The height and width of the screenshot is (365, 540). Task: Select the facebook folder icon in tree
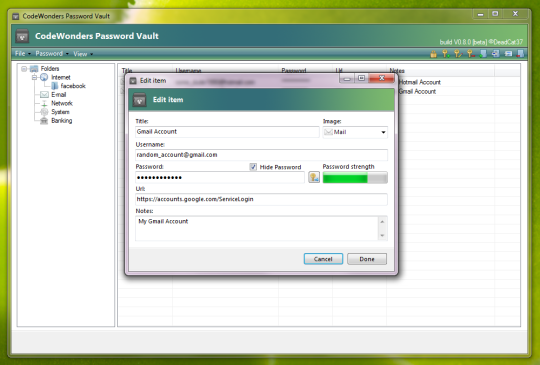click(x=54, y=86)
